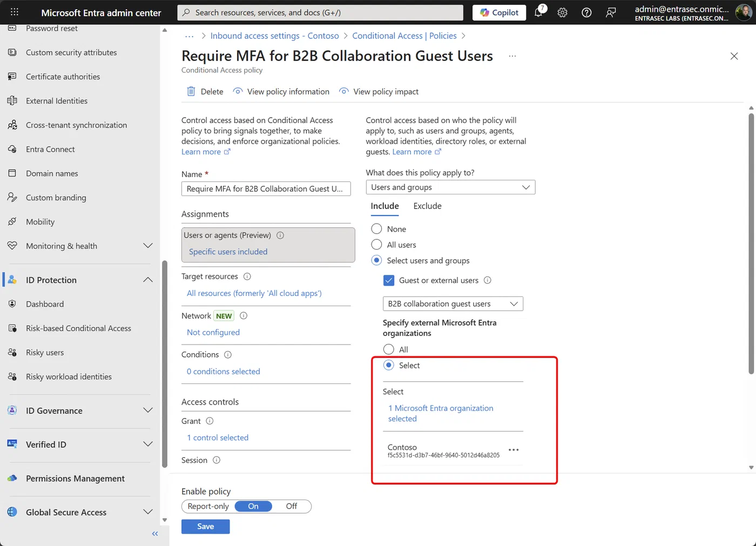Open the policy title more options ellipsis

[x=512, y=56]
